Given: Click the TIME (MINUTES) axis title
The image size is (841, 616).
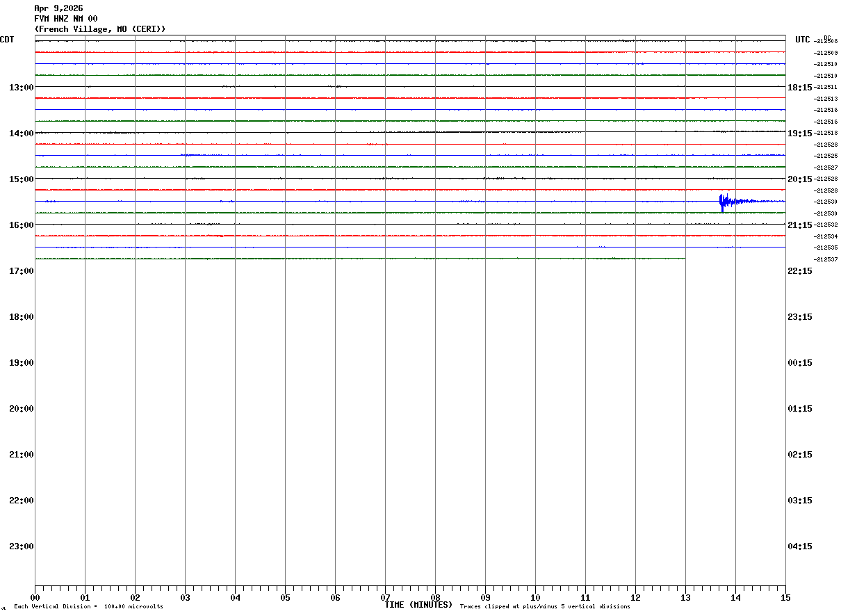Looking at the screenshot, I should pyautogui.click(x=418, y=605).
